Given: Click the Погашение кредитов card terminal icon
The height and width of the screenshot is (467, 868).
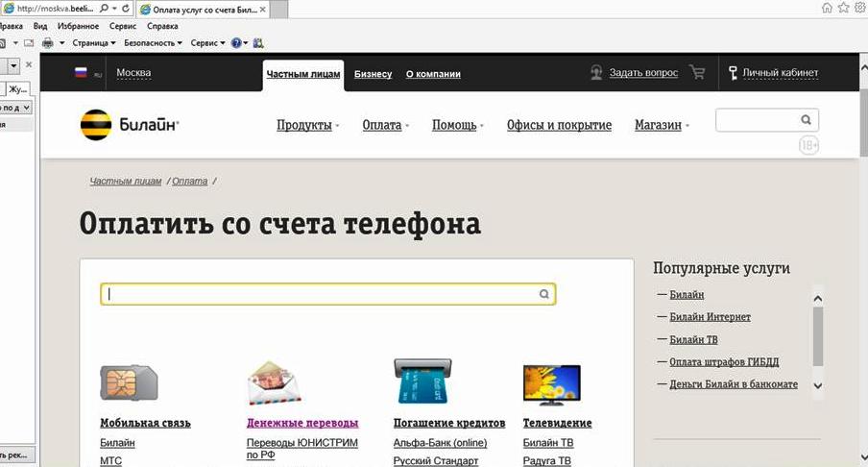Looking at the screenshot, I should [x=422, y=382].
